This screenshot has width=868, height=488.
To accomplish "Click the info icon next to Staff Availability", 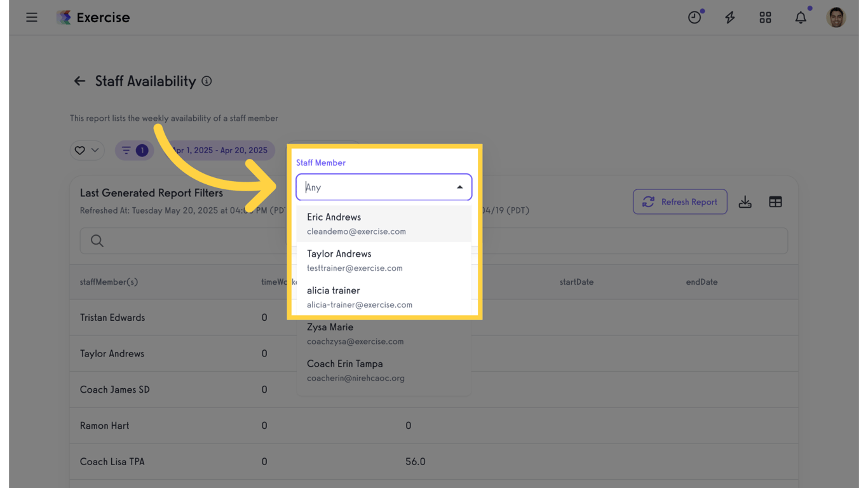I will click(x=207, y=81).
